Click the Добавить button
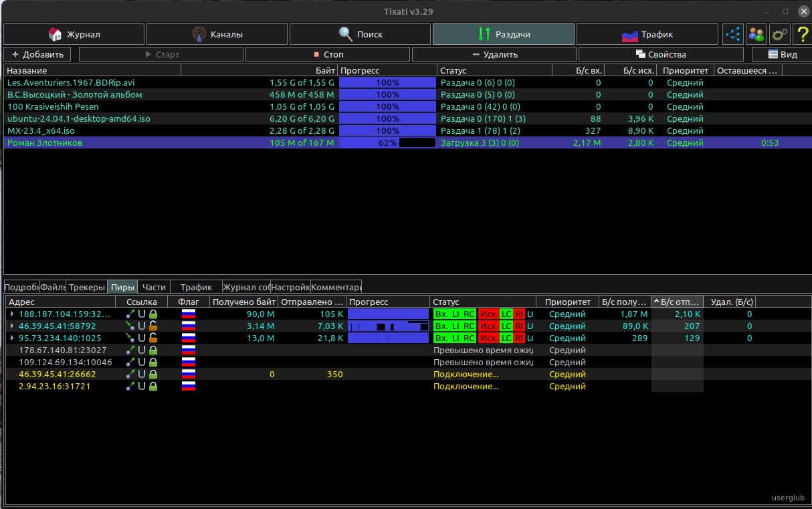This screenshot has width=812, height=509. (38, 55)
